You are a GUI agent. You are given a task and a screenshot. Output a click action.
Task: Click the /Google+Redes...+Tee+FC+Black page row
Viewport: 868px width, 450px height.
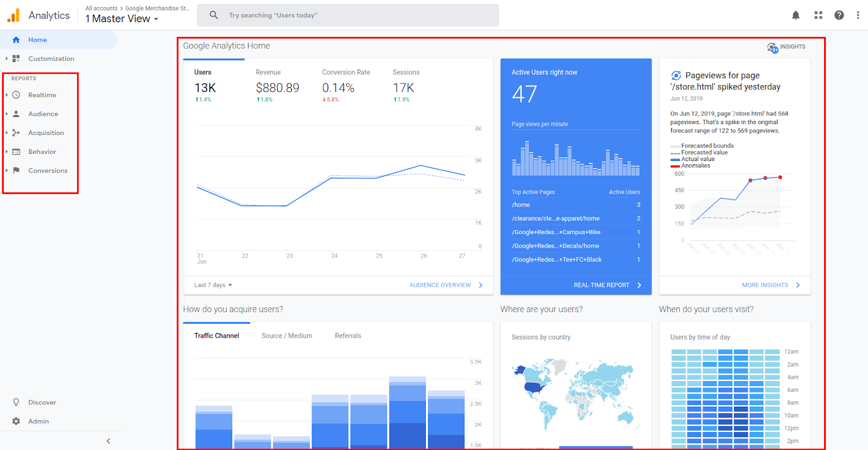click(x=576, y=260)
